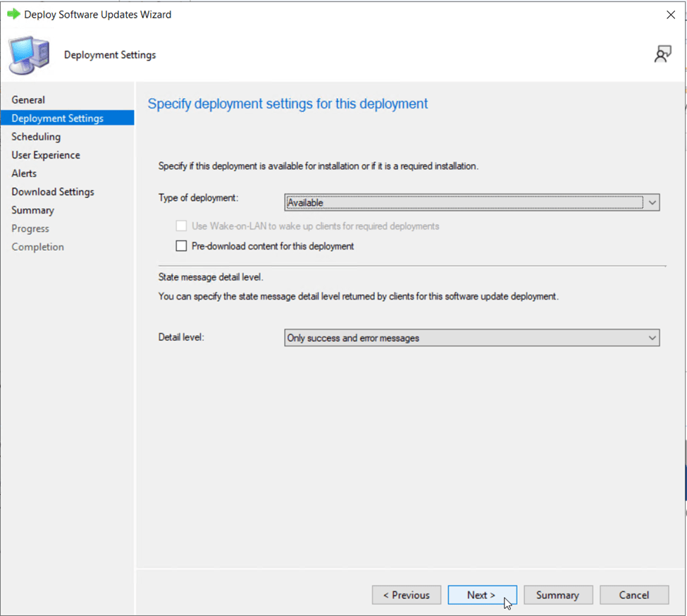Click the arrow on the Available combo box
The height and width of the screenshot is (616, 687).
(652, 203)
